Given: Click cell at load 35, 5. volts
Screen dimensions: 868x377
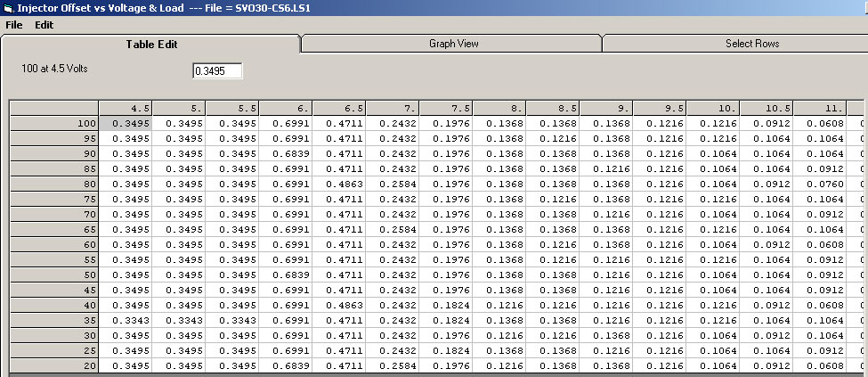Looking at the screenshot, I should pyautogui.click(x=179, y=321).
